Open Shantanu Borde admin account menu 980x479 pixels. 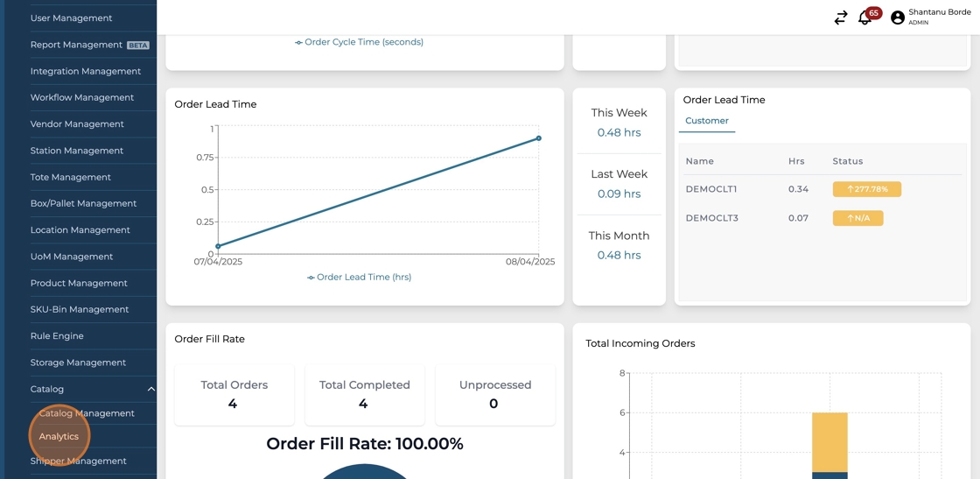pyautogui.click(x=939, y=17)
